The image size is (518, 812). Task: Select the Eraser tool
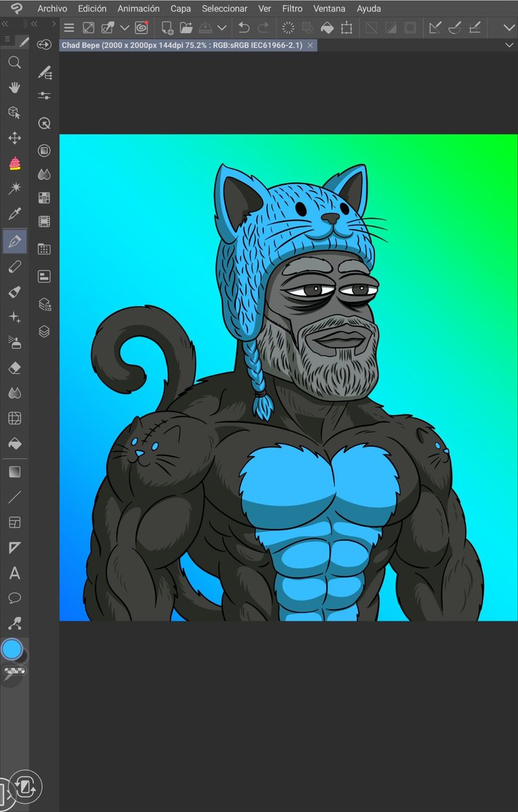pos(14,368)
